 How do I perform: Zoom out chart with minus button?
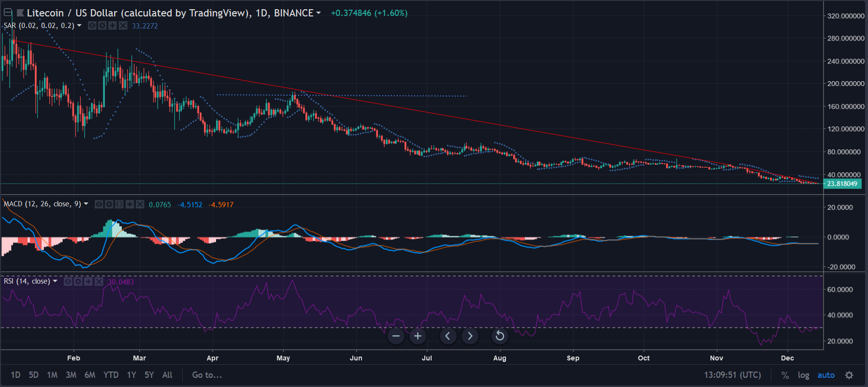pyautogui.click(x=396, y=336)
